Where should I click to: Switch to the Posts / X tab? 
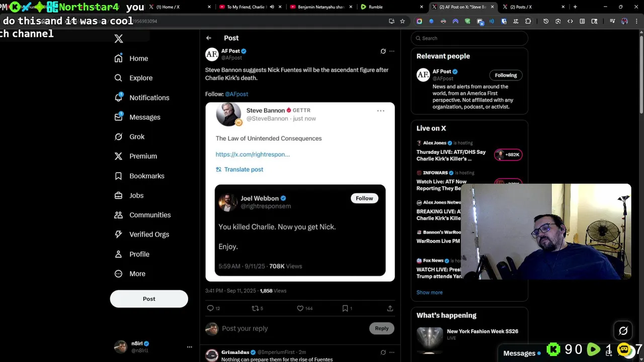click(533, 7)
